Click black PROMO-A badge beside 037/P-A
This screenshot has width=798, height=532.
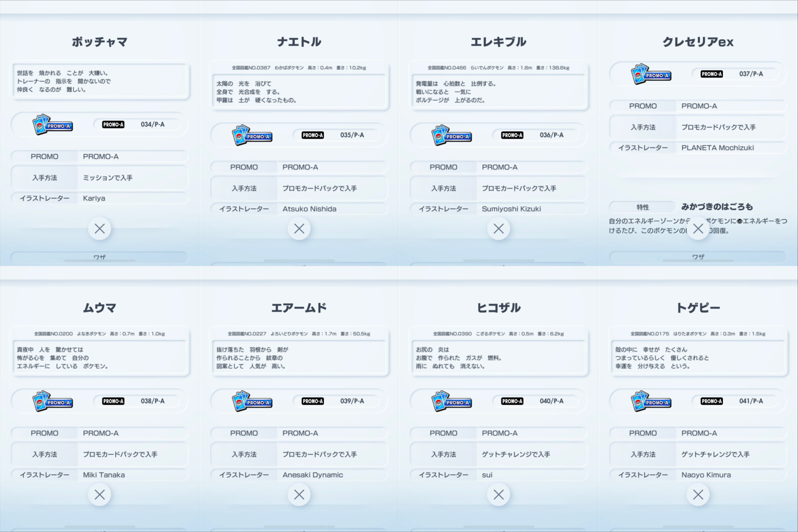712,74
